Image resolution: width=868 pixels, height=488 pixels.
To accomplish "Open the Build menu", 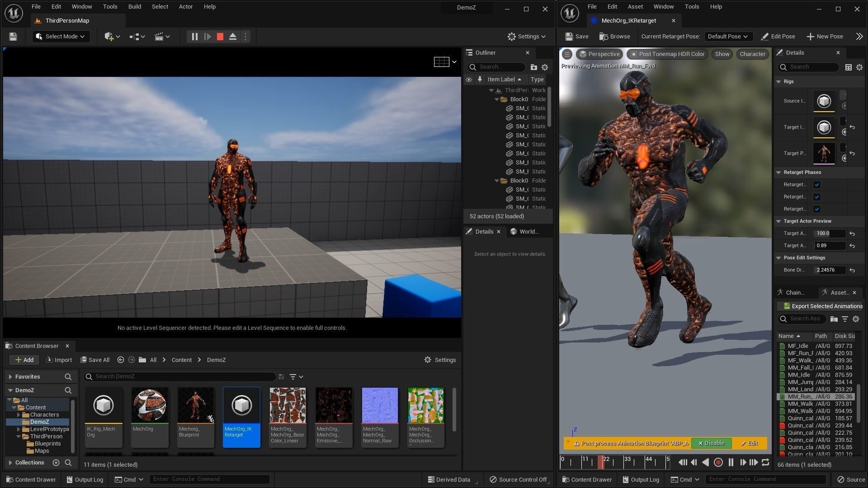I will point(134,7).
